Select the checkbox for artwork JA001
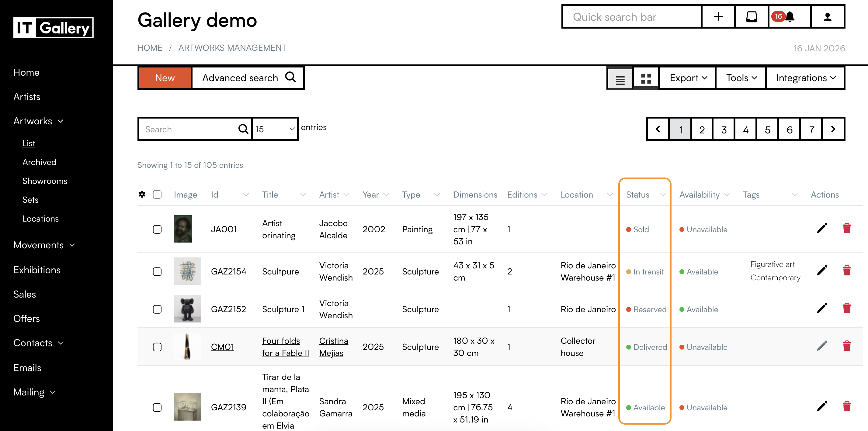Viewport: 868px width, 431px height. [x=157, y=229]
